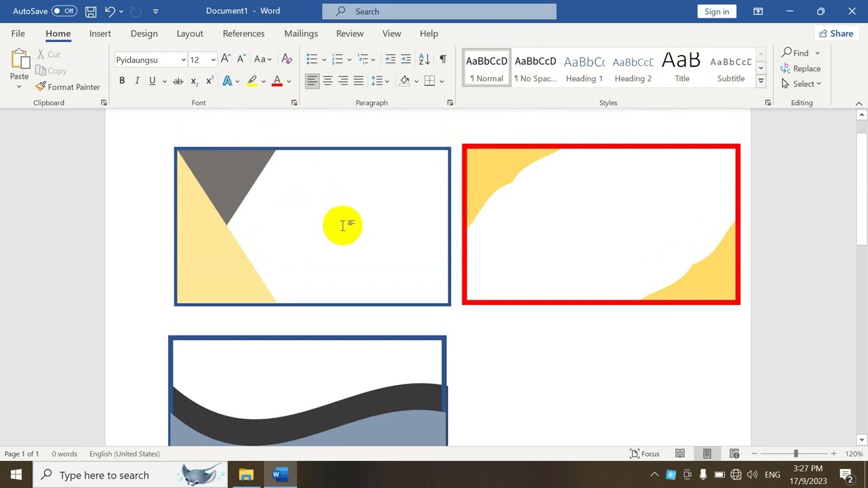Apply Heading 1 style
Image resolution: width=868 pixels, height=488 pixels.
(584, 68)
